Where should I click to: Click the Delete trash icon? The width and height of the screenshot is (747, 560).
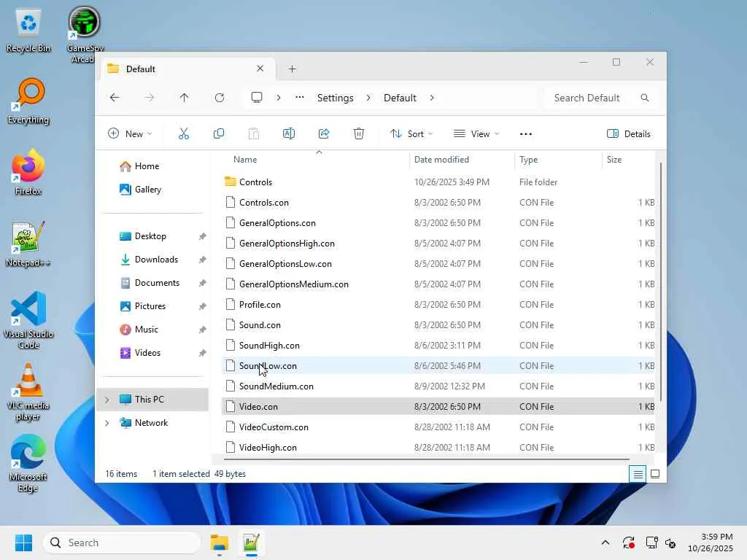359,134
